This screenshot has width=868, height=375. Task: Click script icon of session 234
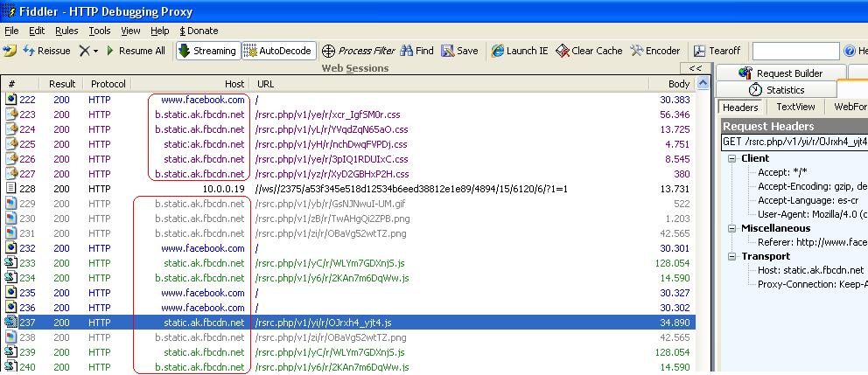click(11, 278)
